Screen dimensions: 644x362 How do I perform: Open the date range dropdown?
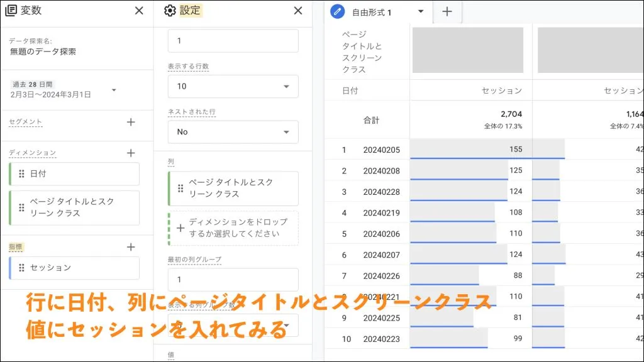coord(114,90)
